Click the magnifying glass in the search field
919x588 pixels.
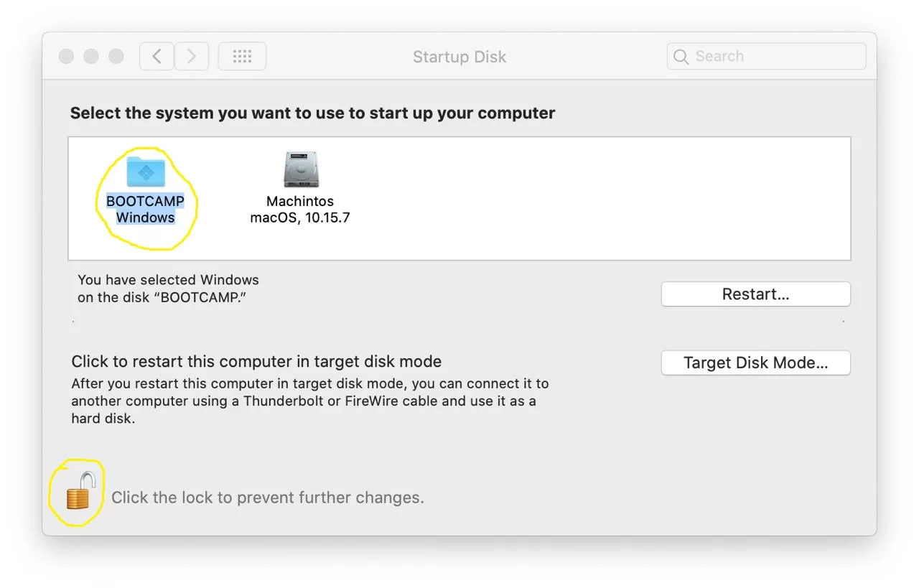click(681, 56)
